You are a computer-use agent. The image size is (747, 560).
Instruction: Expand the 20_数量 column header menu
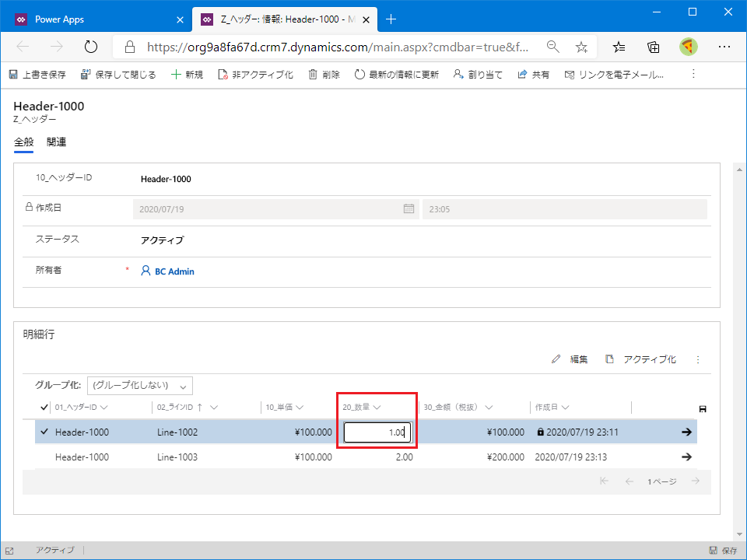377,407
